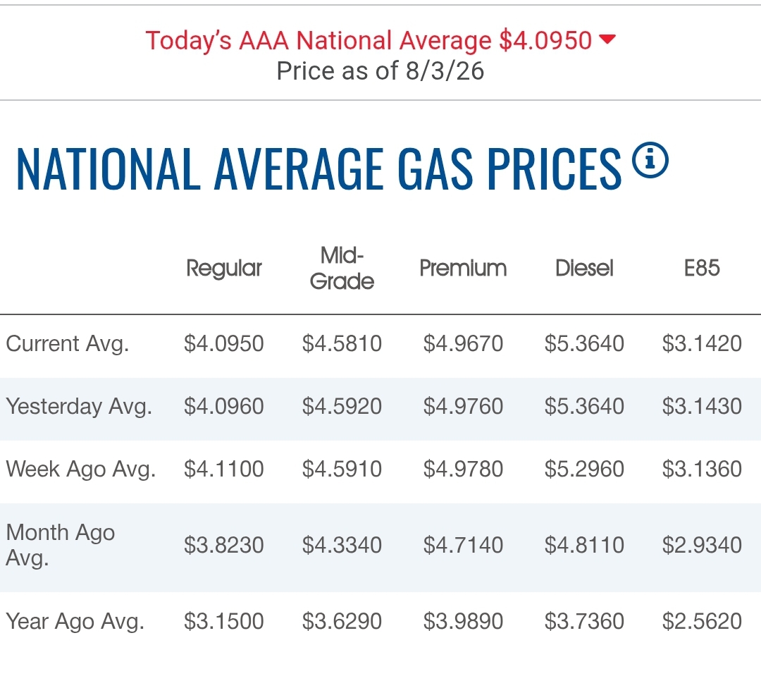
Task: Click the Month Ago Avg. row label
Action: 60,545
